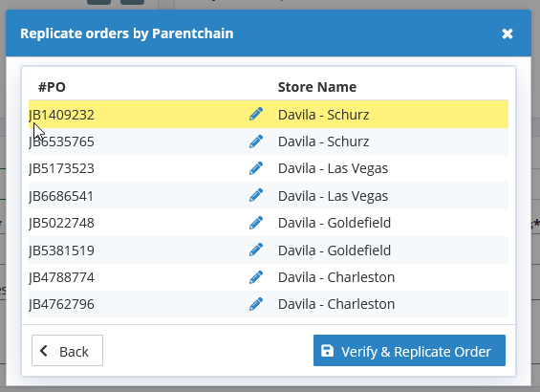Click the #PO column header
This screenshot has width=540, height=392.
tap(52, 87)
